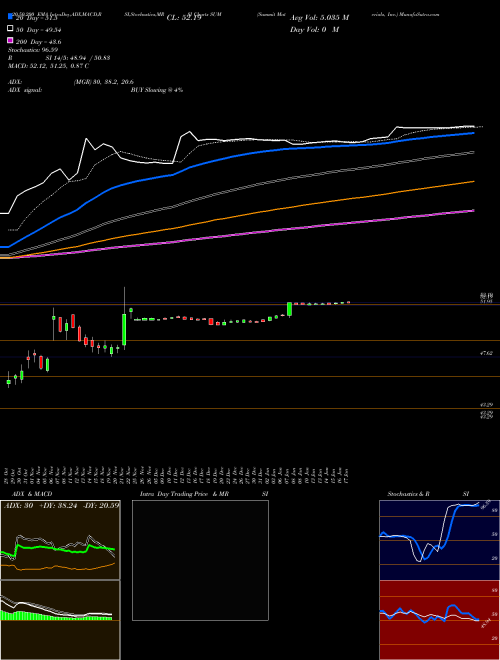The height and width of the screenshot is (660, 500).
Task: Click the 'Day Vol: 0 M' text
Action: [314, 29]
